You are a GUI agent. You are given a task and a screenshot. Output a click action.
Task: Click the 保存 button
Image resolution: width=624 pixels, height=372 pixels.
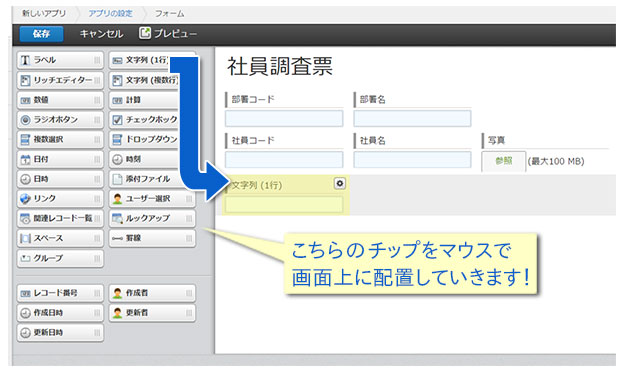pyautogui.click(x=41, y=34)
